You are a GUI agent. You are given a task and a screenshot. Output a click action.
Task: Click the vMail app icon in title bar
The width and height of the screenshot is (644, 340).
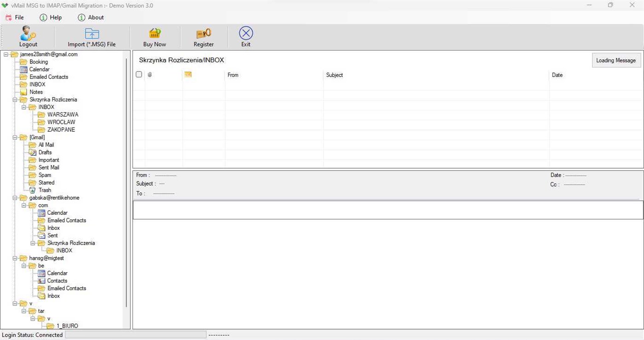[5, 6]
